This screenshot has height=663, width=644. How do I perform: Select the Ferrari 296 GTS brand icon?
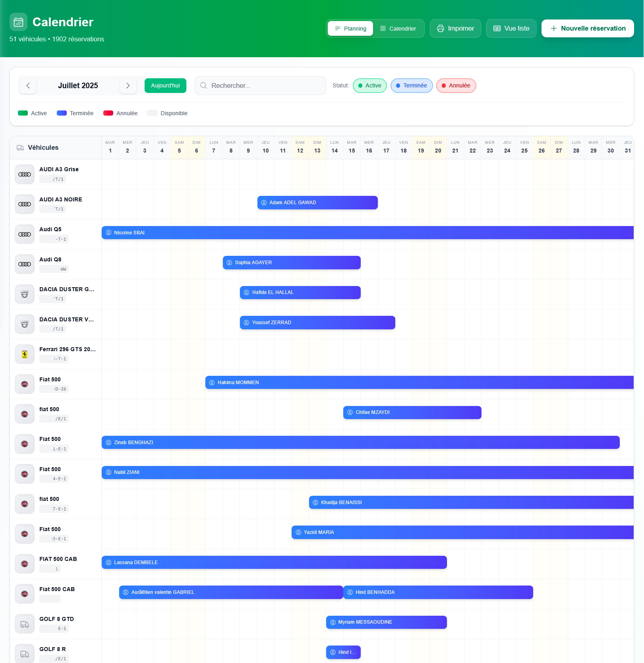point(24,354)
